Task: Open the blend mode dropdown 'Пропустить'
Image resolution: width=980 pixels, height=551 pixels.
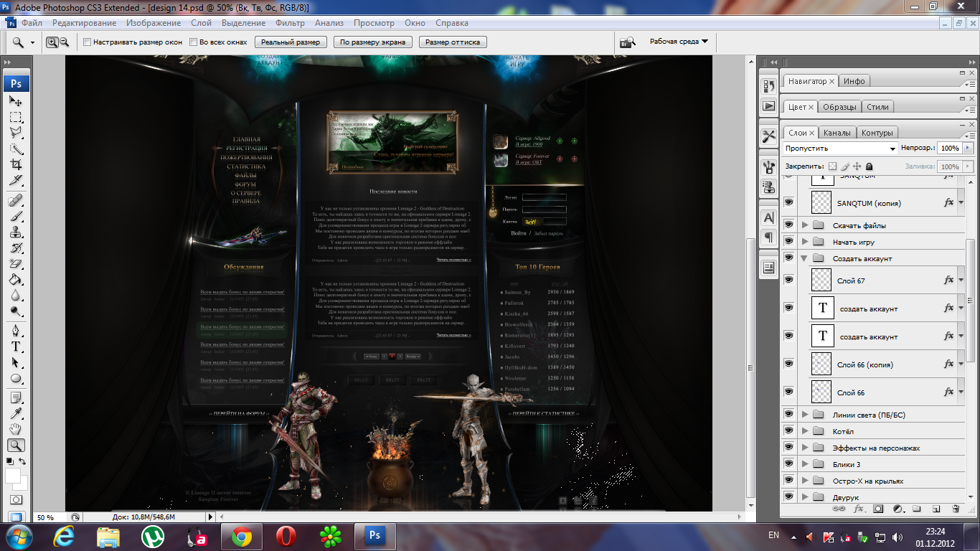Action: [841, 148]
